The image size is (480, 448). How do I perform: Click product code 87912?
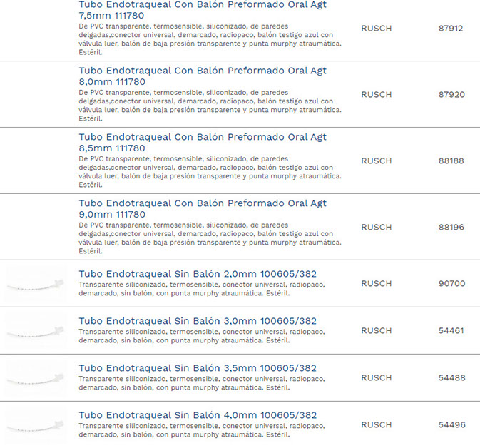(451, 29)
